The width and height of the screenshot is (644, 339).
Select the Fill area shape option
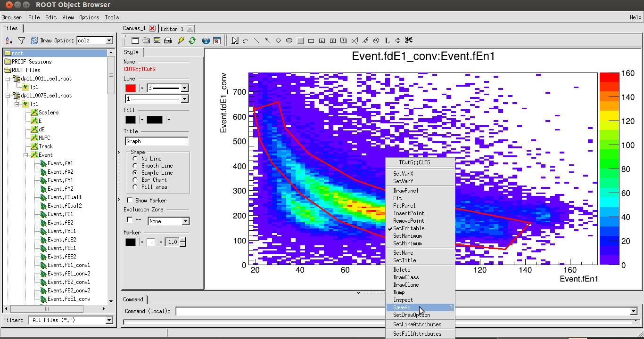[135, 187]
